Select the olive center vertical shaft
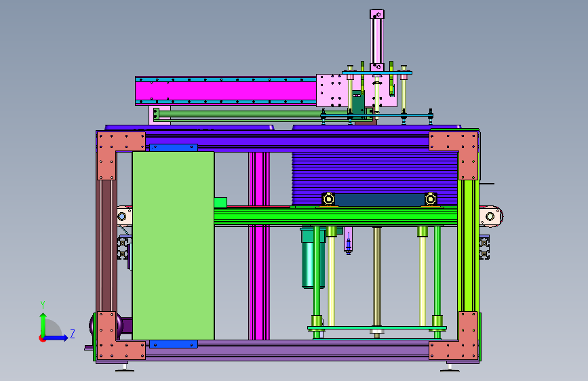 377,277
